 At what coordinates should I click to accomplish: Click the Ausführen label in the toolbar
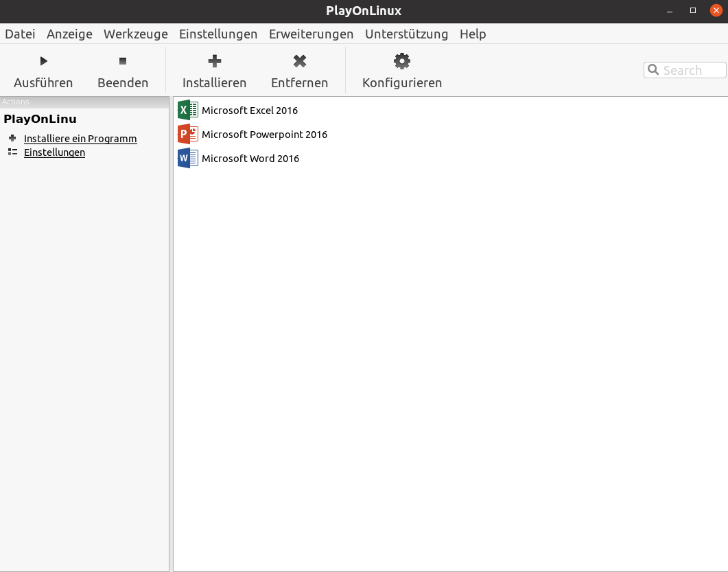43,82
